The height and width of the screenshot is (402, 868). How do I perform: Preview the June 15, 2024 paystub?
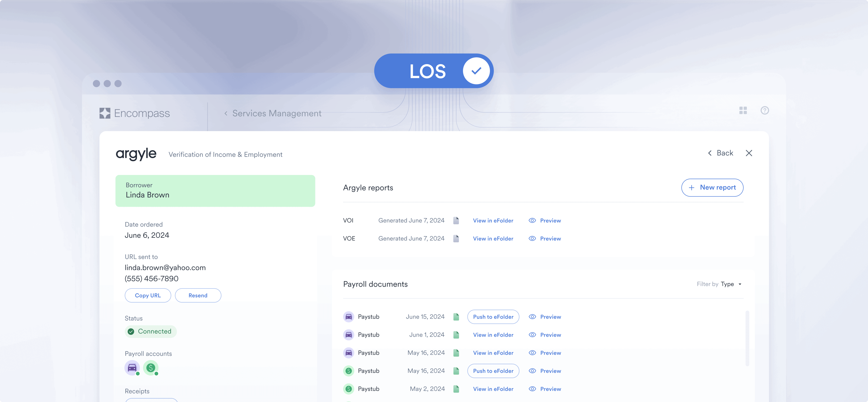pyautogui.click(x=545, y=317)
